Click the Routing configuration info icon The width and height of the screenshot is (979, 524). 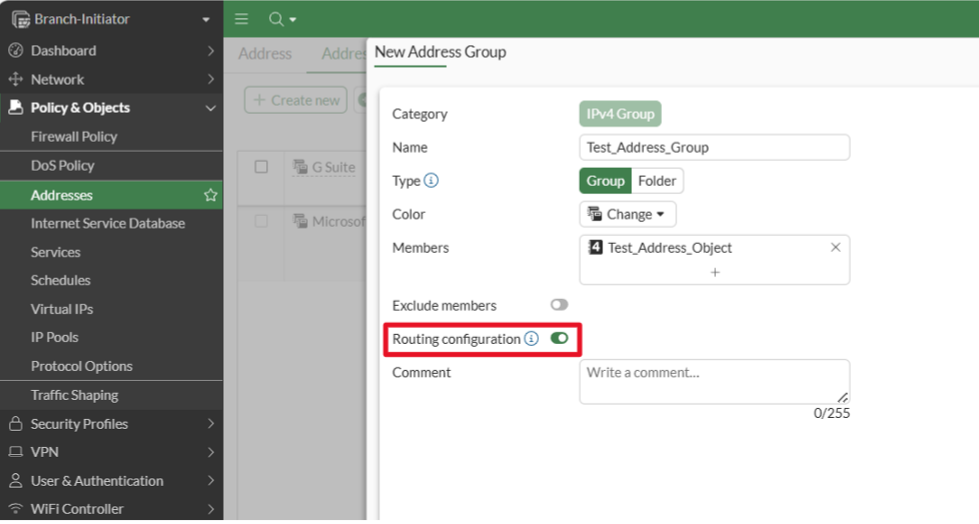(531, 339)
